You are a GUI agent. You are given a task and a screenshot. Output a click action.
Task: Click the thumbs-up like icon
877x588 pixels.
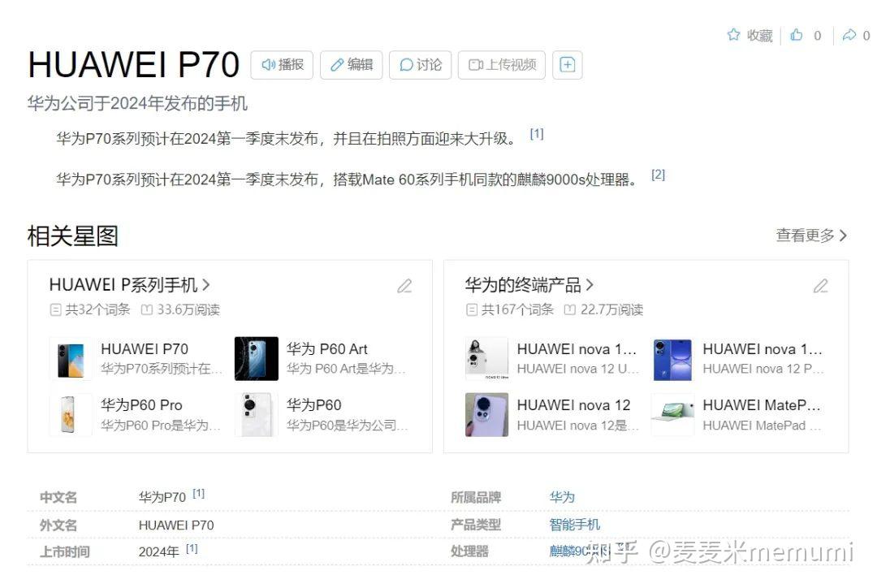(797, 35)
